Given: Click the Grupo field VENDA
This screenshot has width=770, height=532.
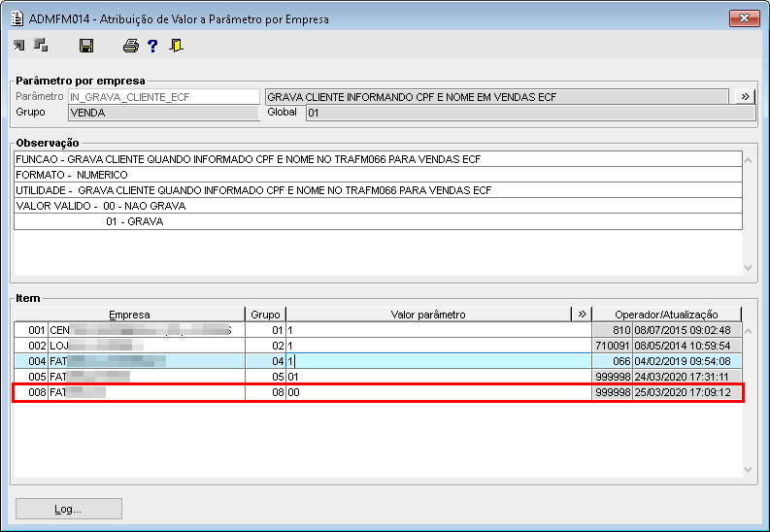Looking at the screenshot, I should pos(164,113).
